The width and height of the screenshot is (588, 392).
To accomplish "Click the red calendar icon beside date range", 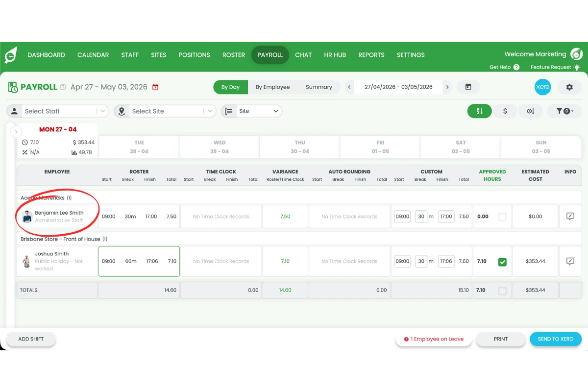I will [x=155, y=87].
